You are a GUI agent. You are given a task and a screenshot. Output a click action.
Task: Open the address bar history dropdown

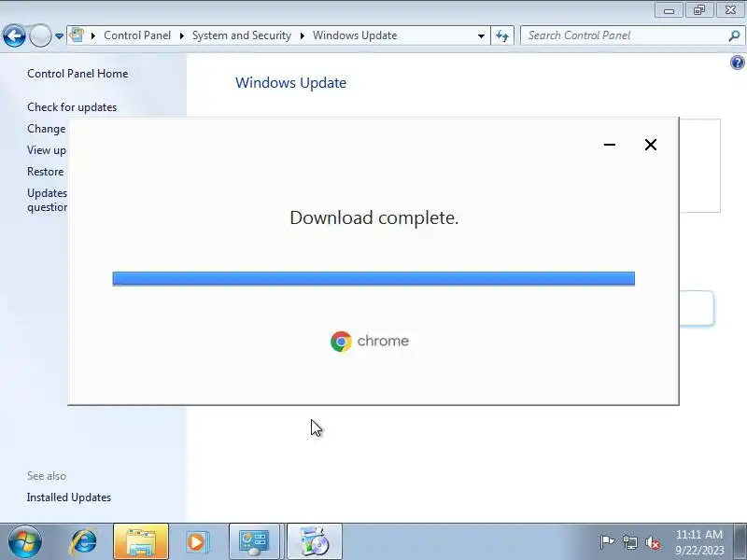pyautogui.click(x=481, y=35)
